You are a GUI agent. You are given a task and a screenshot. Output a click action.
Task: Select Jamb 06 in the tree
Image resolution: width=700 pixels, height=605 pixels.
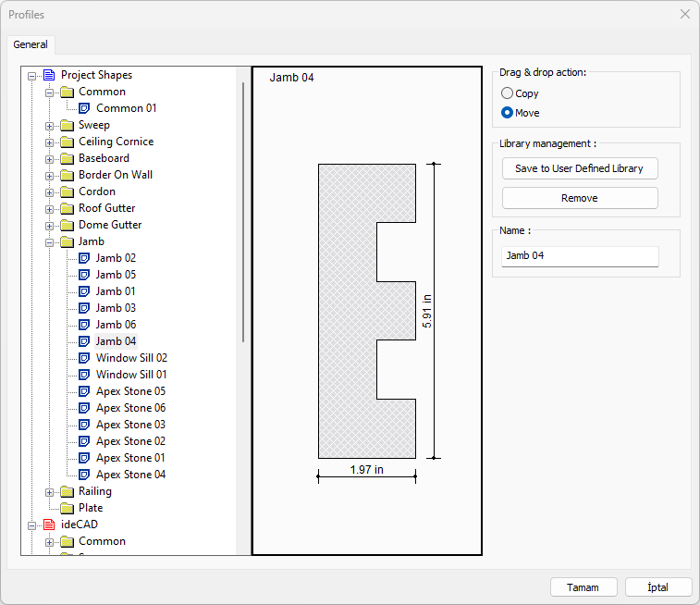(116, 325)
